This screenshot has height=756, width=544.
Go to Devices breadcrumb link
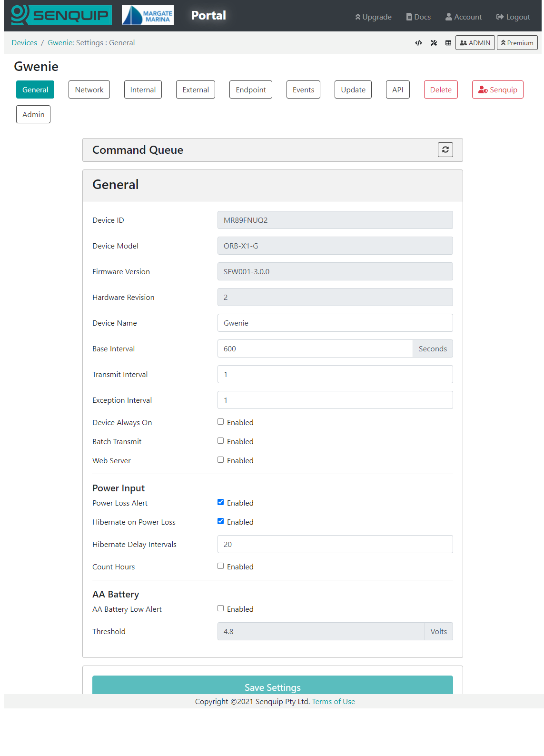pos(24,43)
